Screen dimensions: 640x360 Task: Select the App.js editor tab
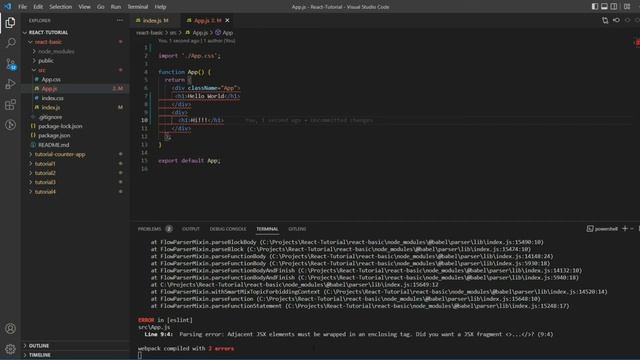[x=208, y=20]
